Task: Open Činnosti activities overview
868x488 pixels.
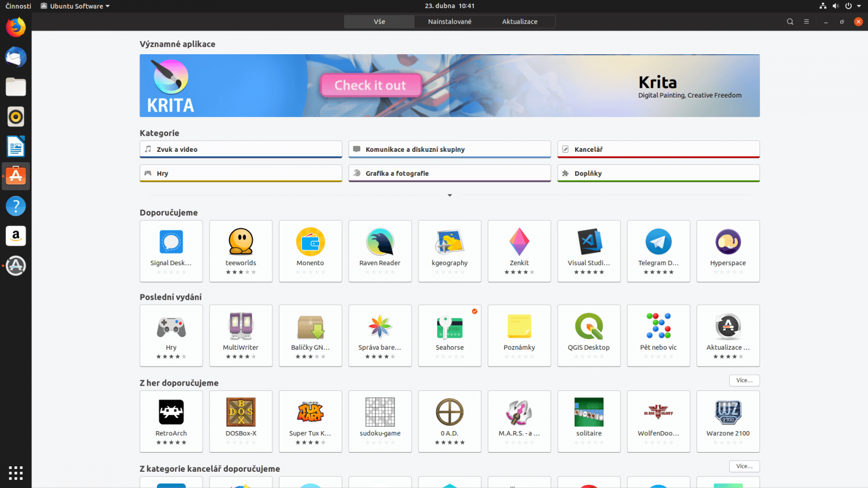Action: [18, 6]
